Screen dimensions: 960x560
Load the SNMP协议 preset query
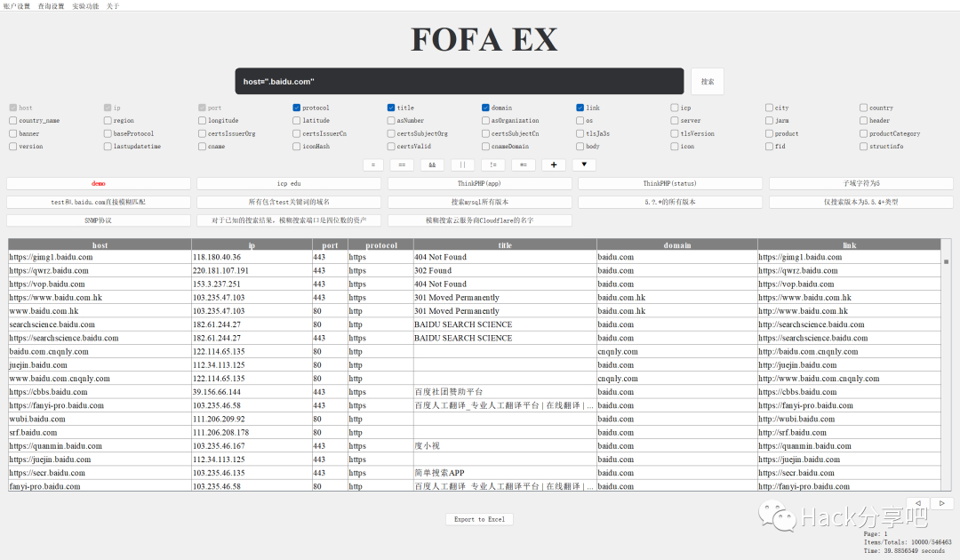[99, 220]
